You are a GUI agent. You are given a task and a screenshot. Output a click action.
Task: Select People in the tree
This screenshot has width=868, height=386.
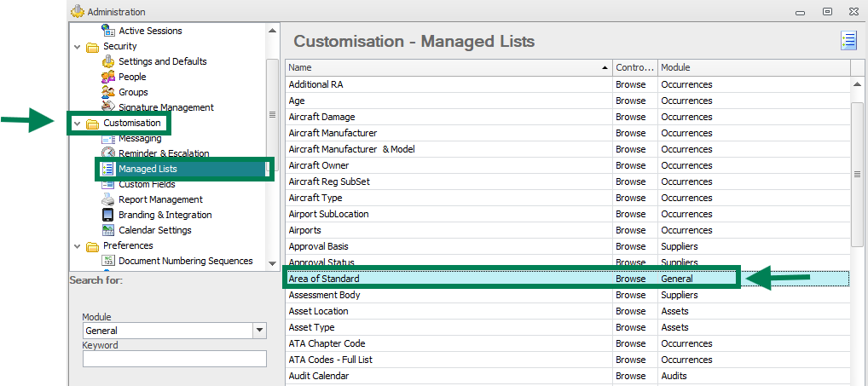[x=132, y=77]
